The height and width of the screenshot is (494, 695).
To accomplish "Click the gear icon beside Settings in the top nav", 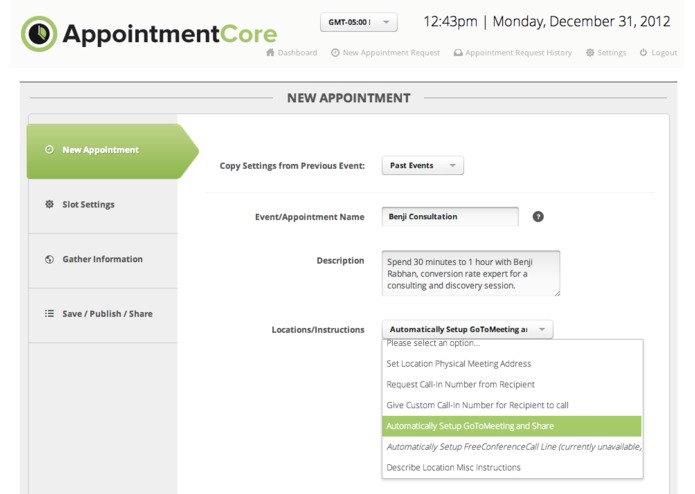I will coord(590,52).
